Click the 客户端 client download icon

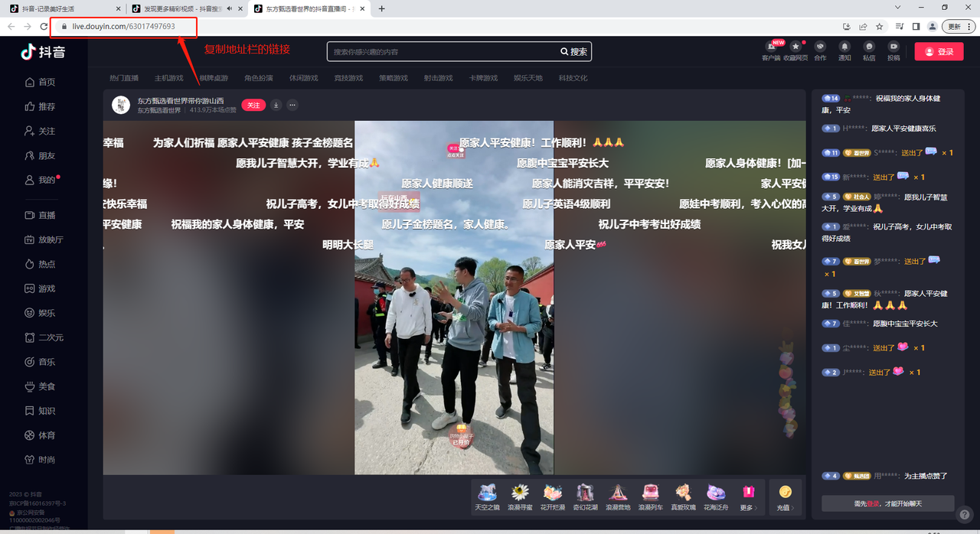click(x=771, y=51)
